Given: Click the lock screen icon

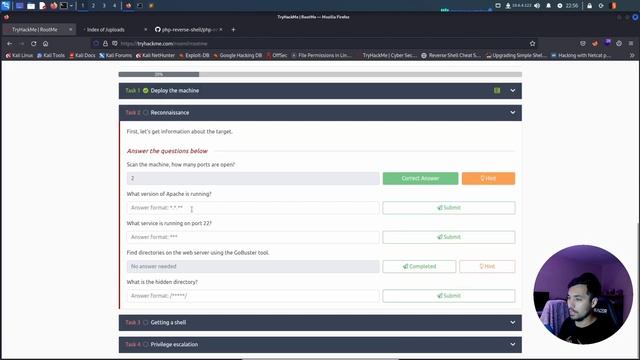Looking at the screenshot, I should coord(589,6).
